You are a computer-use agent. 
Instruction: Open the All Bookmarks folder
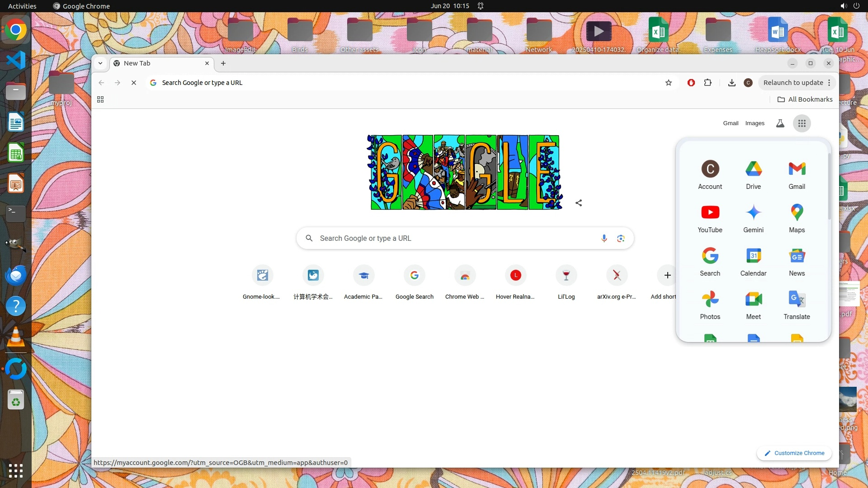click(x=805, y=99)
